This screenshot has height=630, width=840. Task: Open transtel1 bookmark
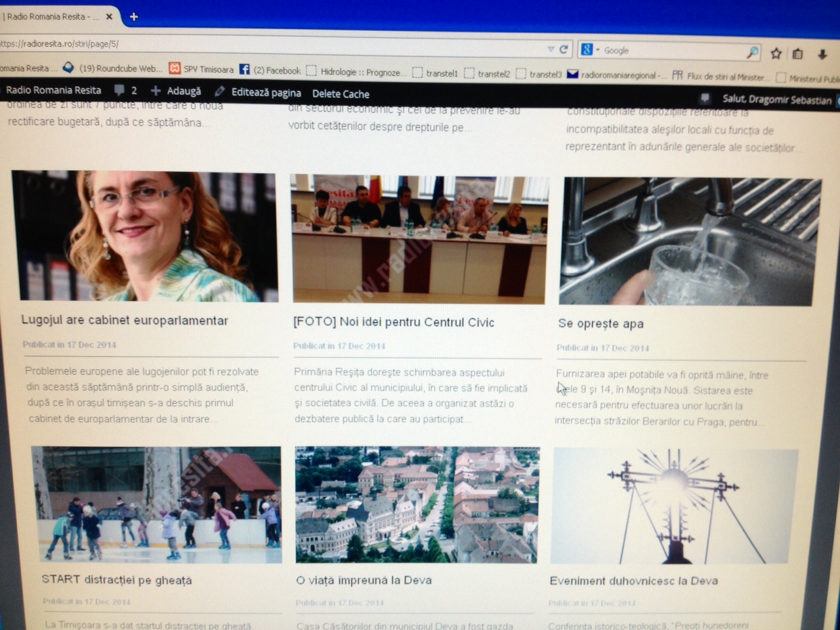(x=435, y=73)
